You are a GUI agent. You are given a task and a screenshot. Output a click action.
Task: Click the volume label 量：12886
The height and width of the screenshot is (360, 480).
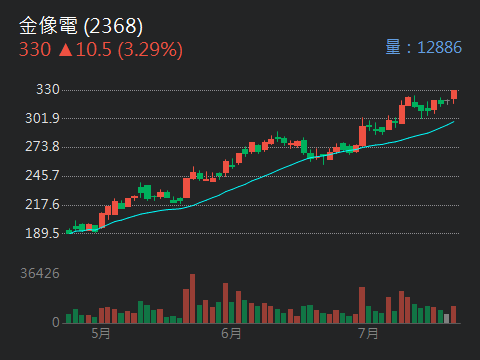(424, 47)
